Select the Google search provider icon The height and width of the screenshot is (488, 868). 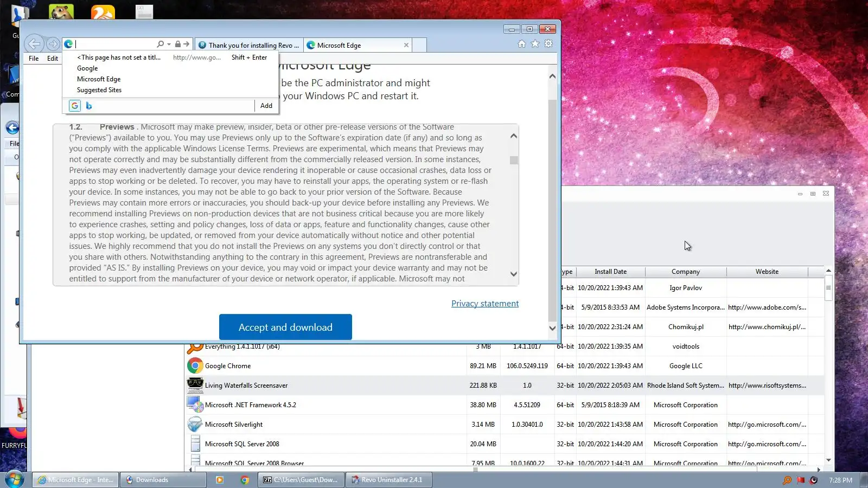pos(75,106)
